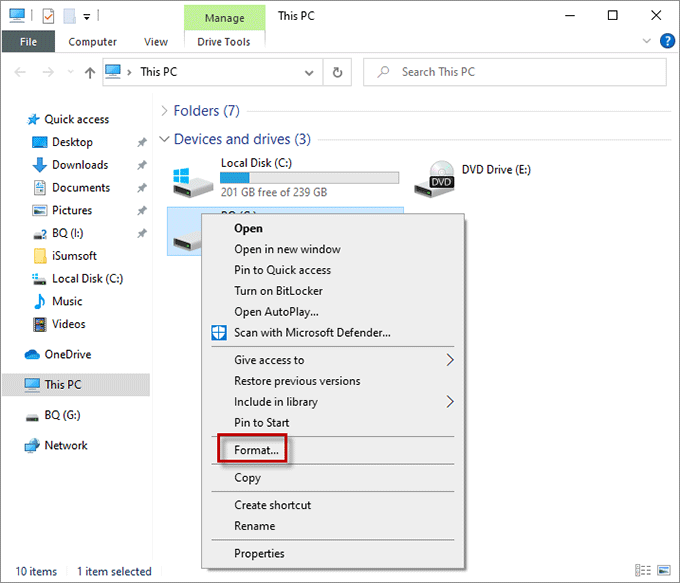Switch to the View ribbon tab
This screenshot has width=680, height=583.
156,42
